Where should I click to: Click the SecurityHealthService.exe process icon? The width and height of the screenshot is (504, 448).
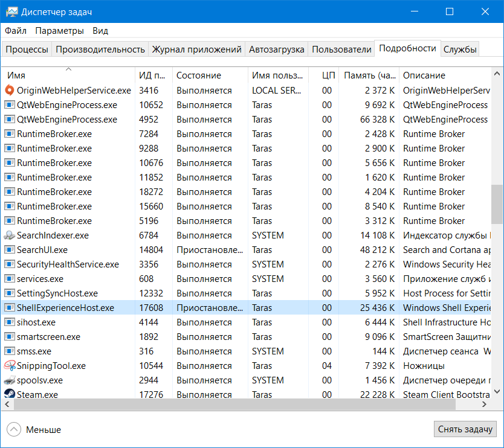pyautogui.click(x=9, y=264)
